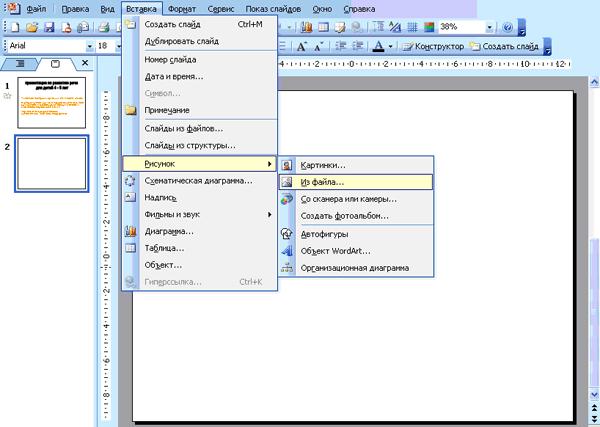600x427 pixels.
Task: Choose Номер слайда menu entry
Action: [x=200, y=60]
